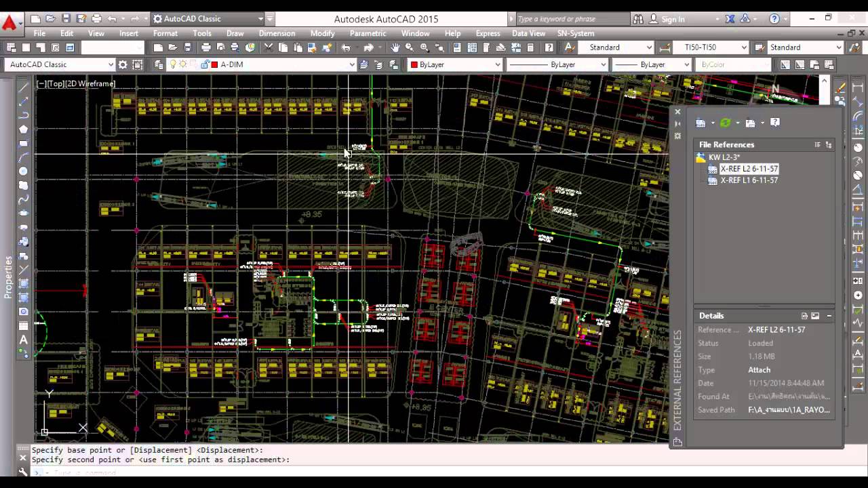868x488 pixels.
Task: Switch to tree view in File References
Action: pos(829,145)
